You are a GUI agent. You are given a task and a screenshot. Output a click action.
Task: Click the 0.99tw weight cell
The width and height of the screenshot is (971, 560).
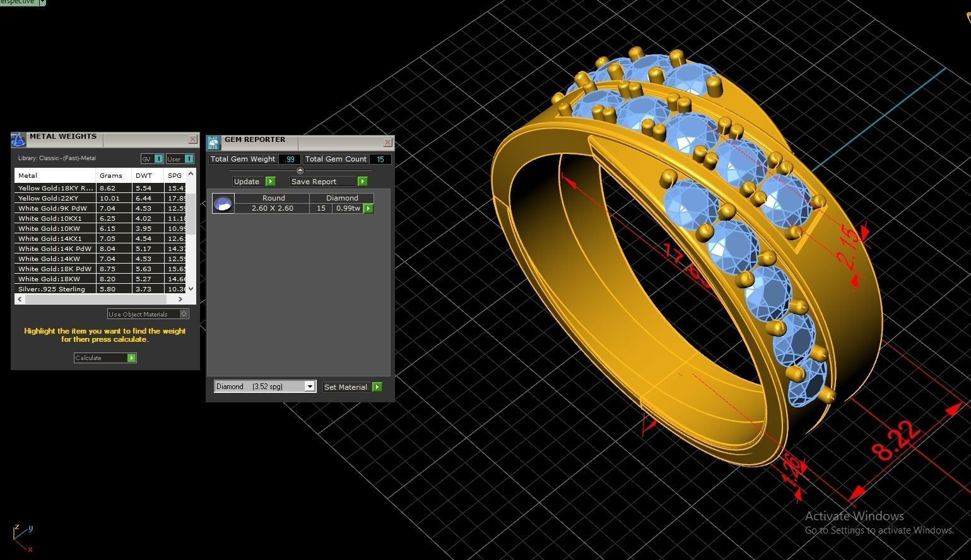348,208
